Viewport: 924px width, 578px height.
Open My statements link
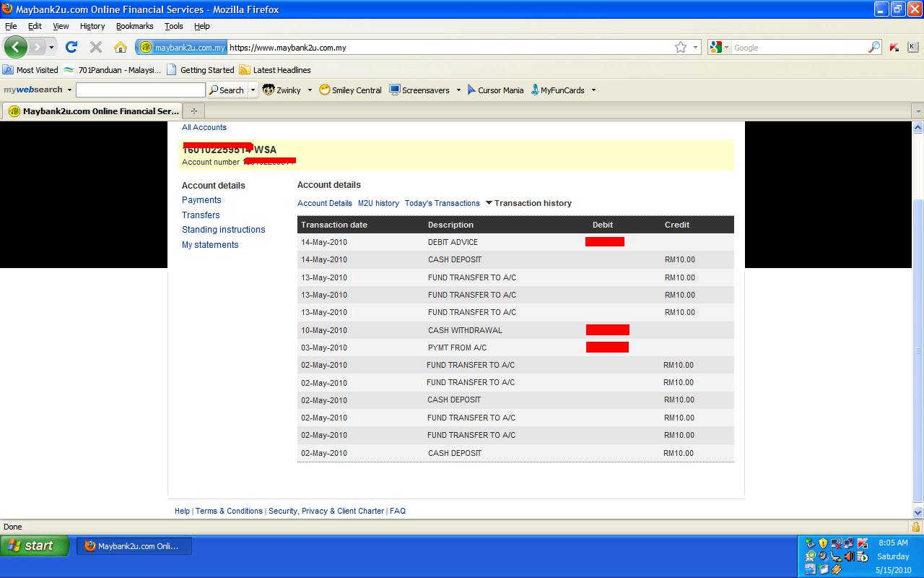(210, 245)
